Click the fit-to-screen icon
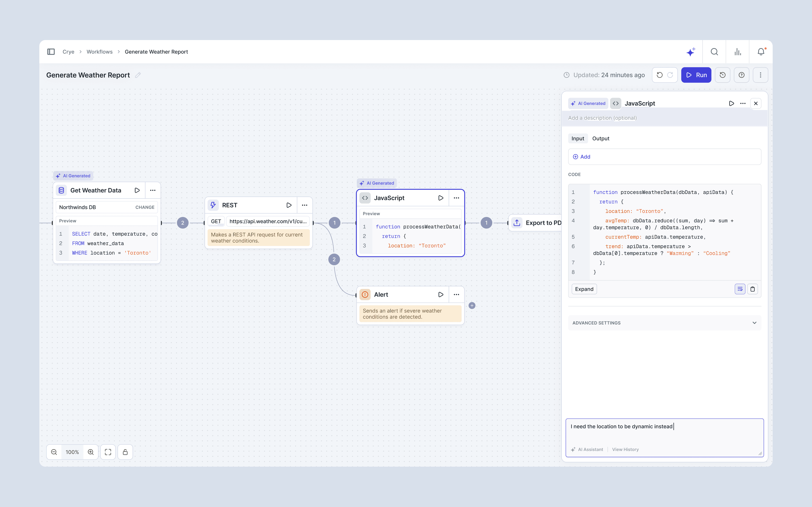 (x=108, y=452)
